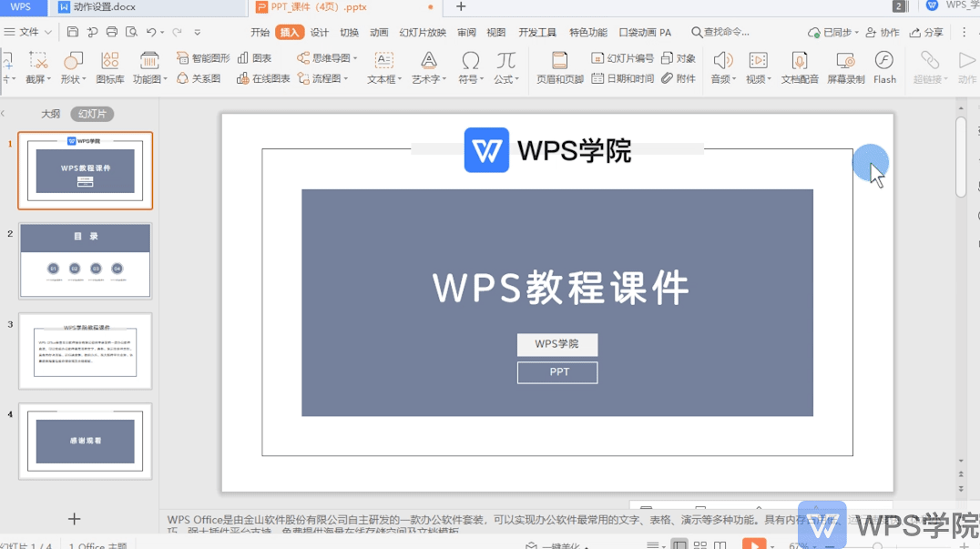The height and width of the screenshot is (549, 980).
Task: Open the 特色功能 special features tab
Action: pyautogui.click(x=588, y=33)
